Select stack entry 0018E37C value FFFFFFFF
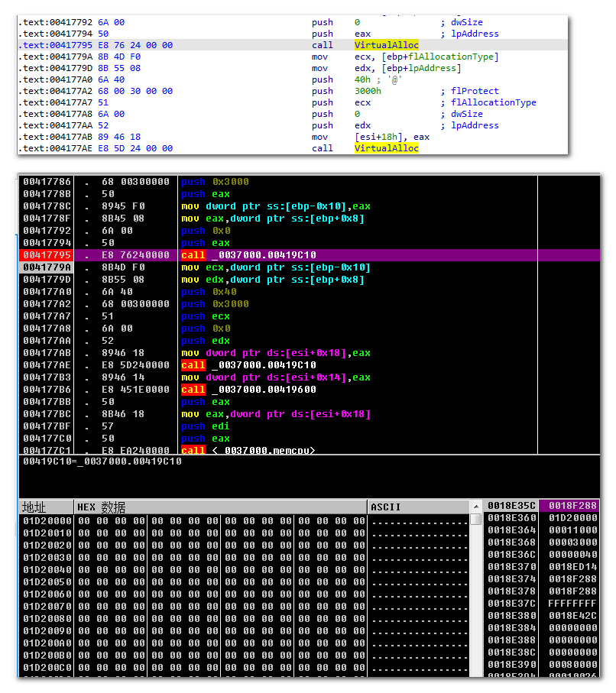616x693 pixels. (542, 604)
